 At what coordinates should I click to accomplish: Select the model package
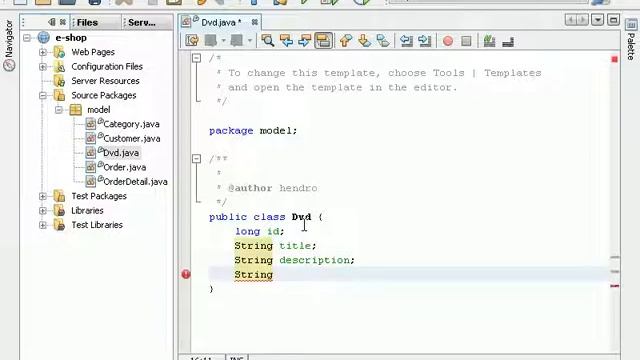click(99, 110)
